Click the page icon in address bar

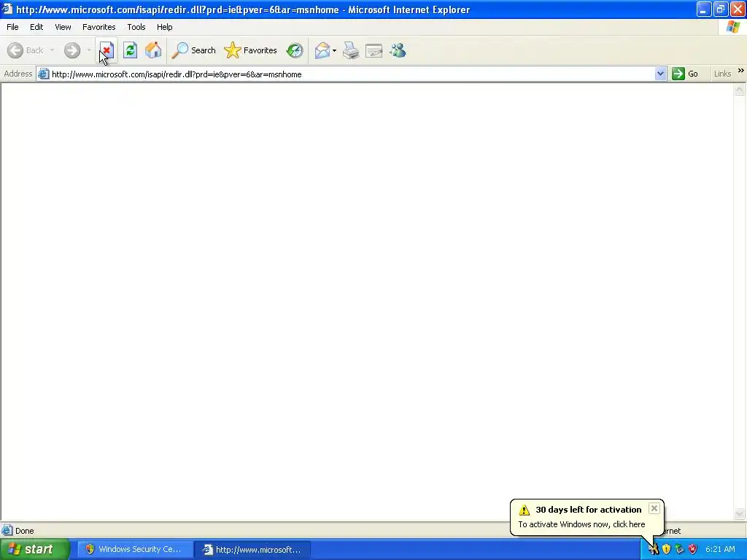click(x=43, y=74)
